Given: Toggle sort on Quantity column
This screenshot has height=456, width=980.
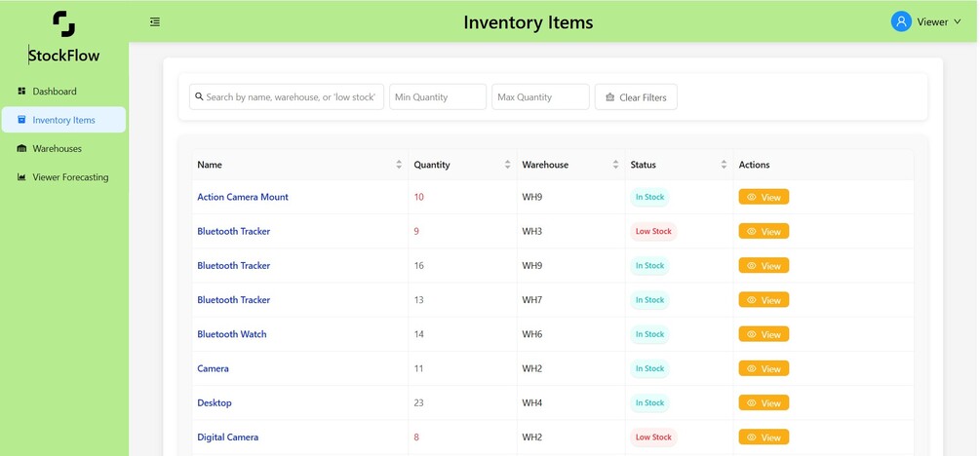Looking at the screenshot, I should 507,165.
